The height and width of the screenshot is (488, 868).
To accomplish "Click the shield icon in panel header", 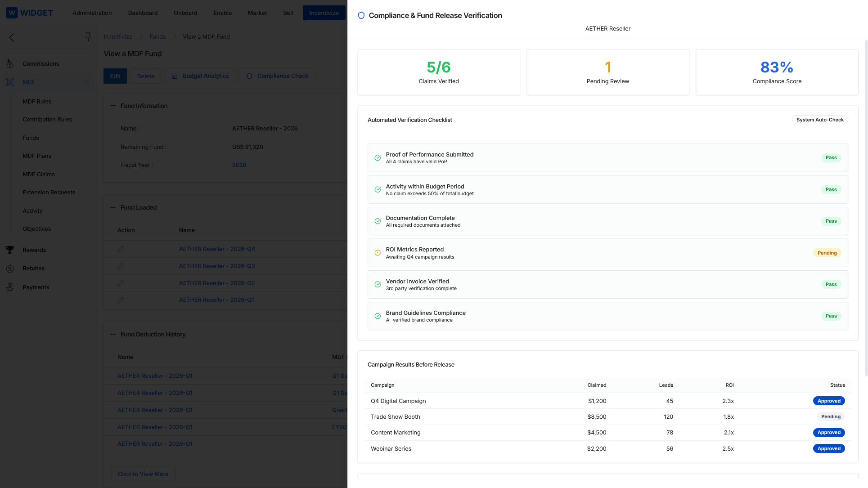I will tap(361, 16).
